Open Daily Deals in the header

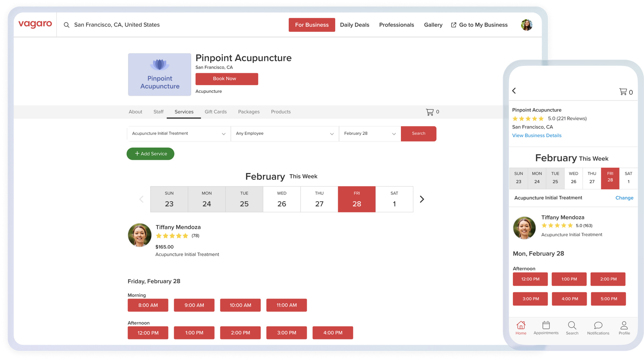coord(355,25)
